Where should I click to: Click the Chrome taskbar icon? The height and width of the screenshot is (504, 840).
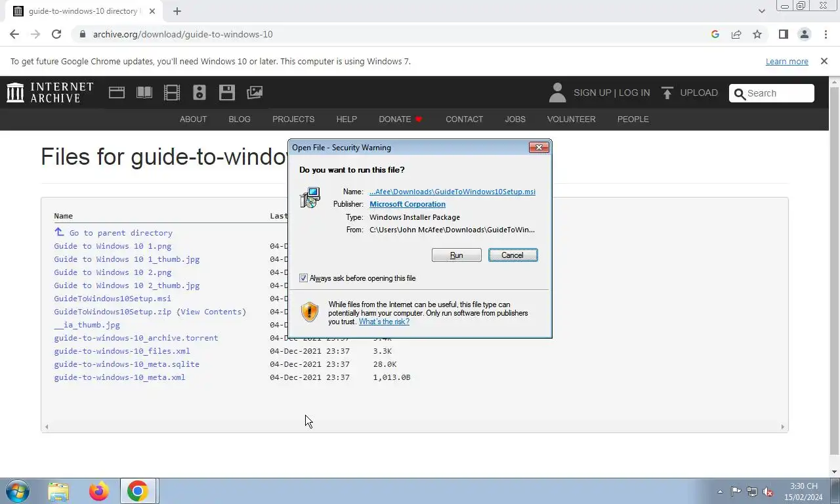tap(138, 491)
